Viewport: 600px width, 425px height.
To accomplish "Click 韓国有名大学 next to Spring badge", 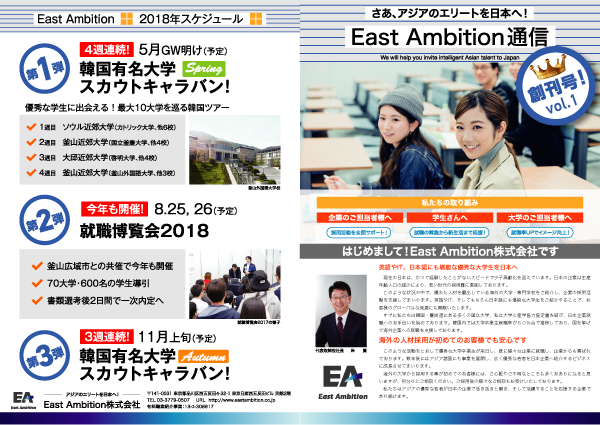I will (x=127, y=69).
